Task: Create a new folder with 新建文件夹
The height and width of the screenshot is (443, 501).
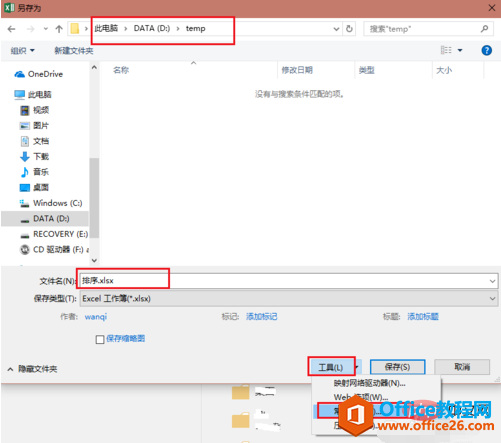Action: tap(74, 51)
